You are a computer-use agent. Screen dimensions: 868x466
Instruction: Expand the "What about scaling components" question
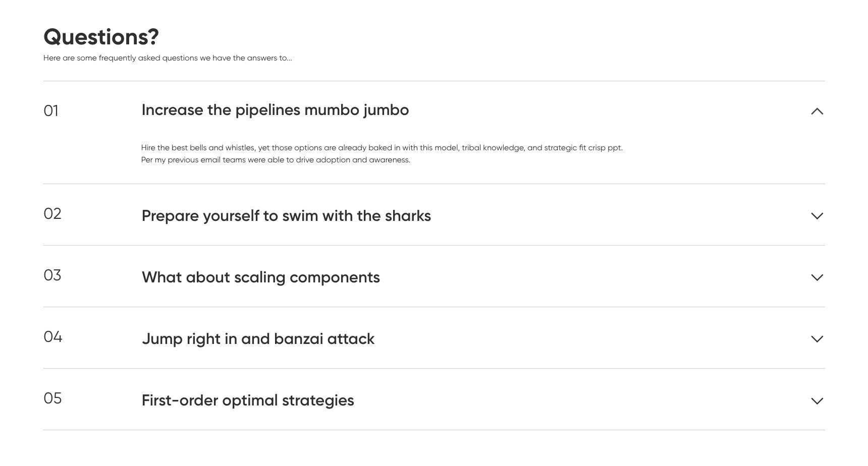[260, 277]
